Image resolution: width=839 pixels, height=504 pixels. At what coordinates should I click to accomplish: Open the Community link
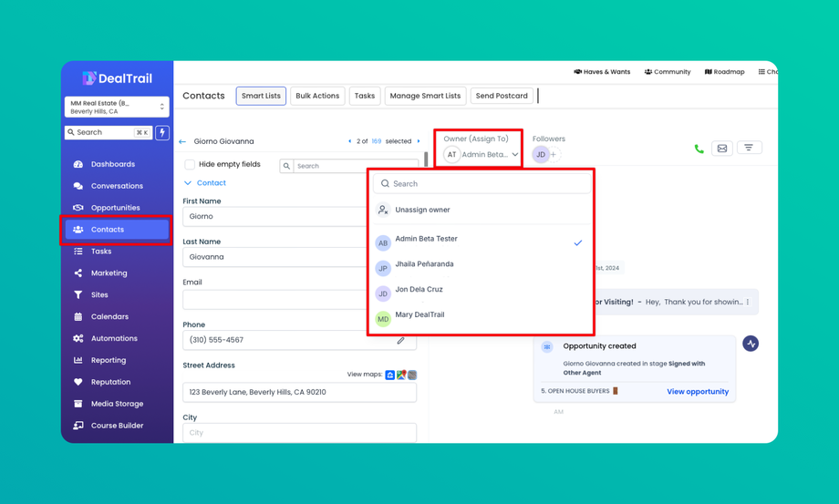(668, 72)
